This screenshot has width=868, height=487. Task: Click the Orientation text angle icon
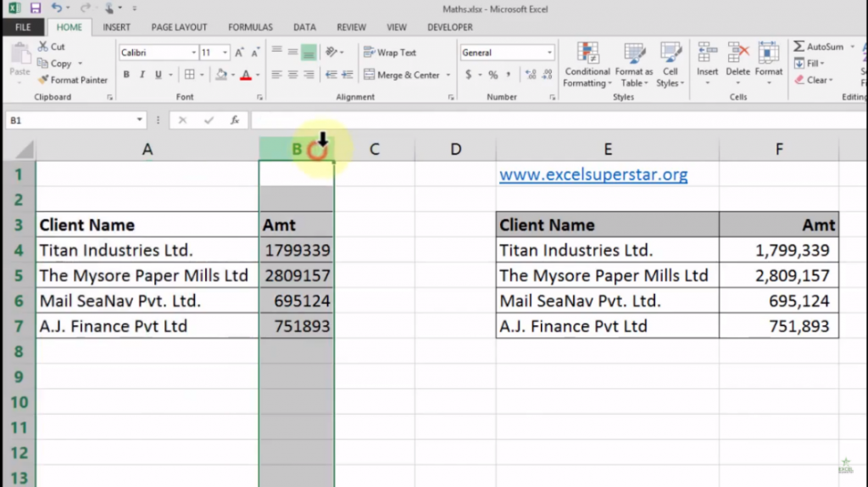click(331, 52)
